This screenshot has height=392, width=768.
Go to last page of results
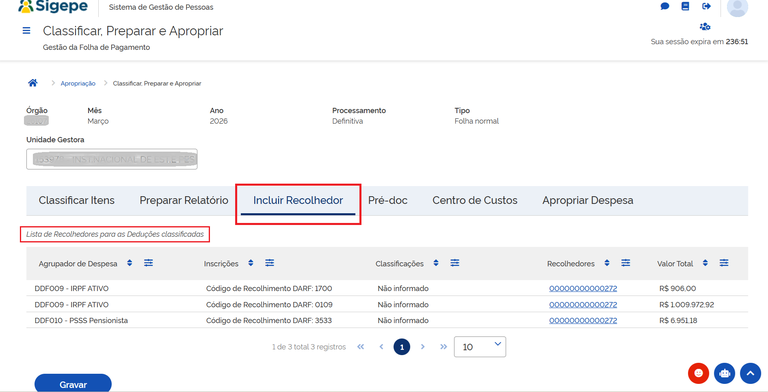(443, 347)
